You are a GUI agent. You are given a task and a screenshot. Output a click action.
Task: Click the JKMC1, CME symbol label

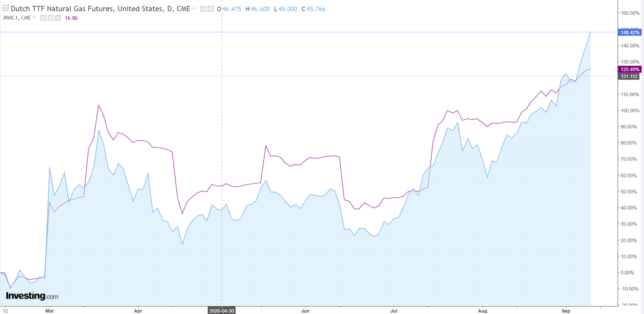point(17,18)
